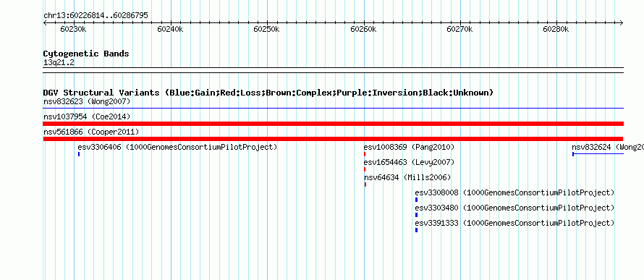Click the 13q21.2 cytogenetic band label
The width and height of the screenshot is (644, 280).
click(59, 63)
